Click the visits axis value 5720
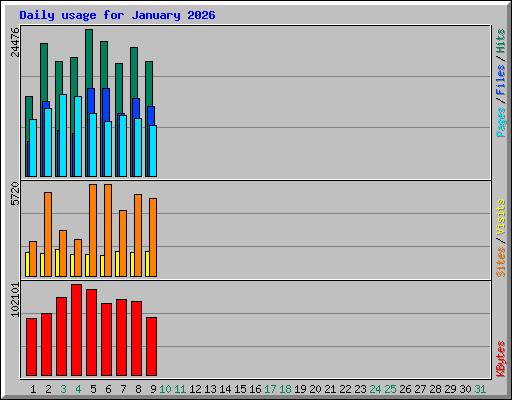The height and width of the screenshot is (400, 512). coord(15,194)
